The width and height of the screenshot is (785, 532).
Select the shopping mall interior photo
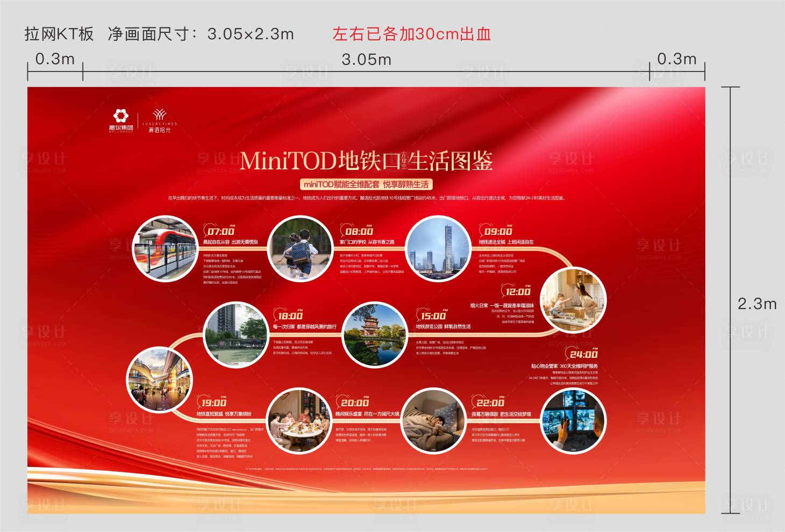[x=159, y=379]
